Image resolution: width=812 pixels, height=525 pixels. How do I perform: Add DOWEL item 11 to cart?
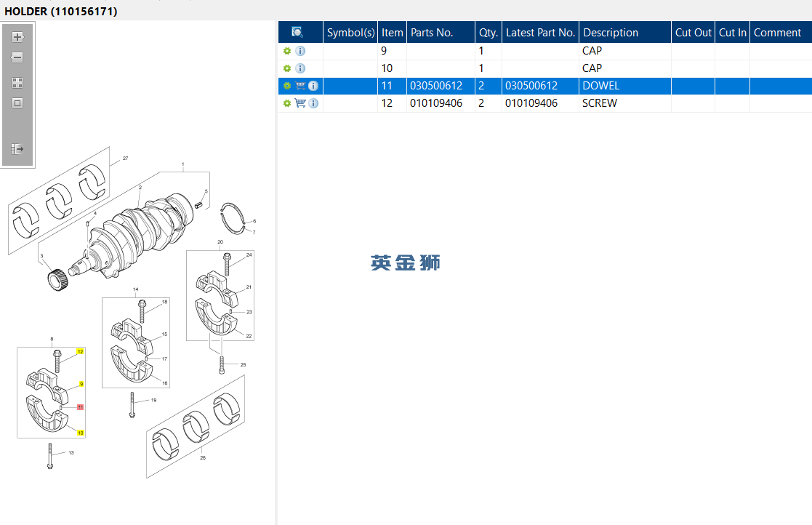[x=300, y=86]
